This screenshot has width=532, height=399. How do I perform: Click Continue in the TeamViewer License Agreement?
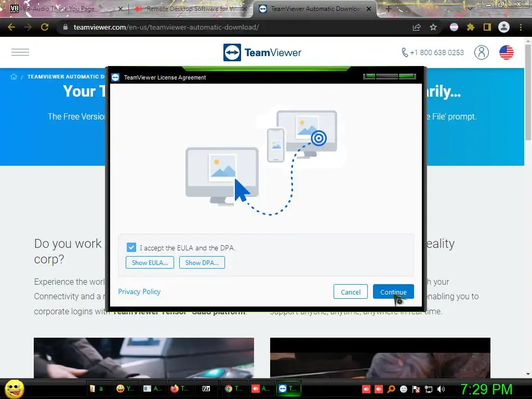point(393,292)
